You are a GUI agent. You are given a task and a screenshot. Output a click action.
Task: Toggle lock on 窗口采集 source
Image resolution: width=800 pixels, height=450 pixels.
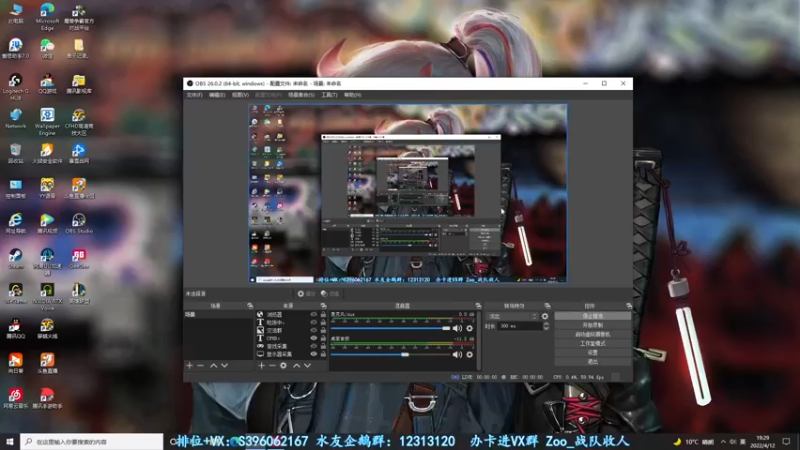pos(323,346)
